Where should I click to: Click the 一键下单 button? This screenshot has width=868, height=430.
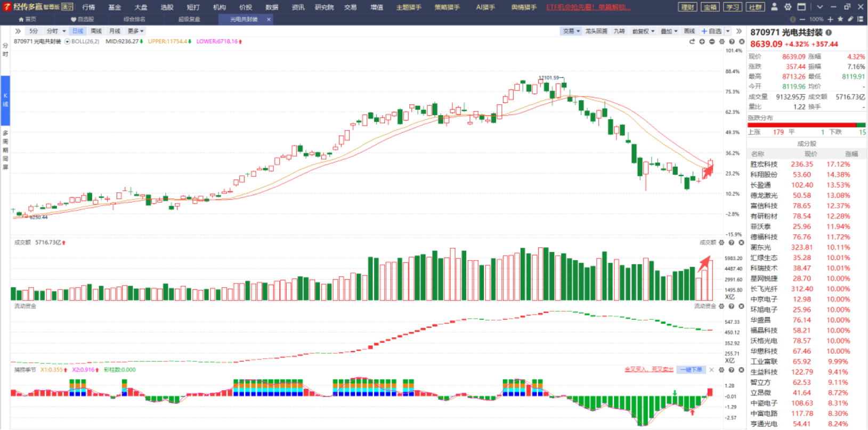691,370
